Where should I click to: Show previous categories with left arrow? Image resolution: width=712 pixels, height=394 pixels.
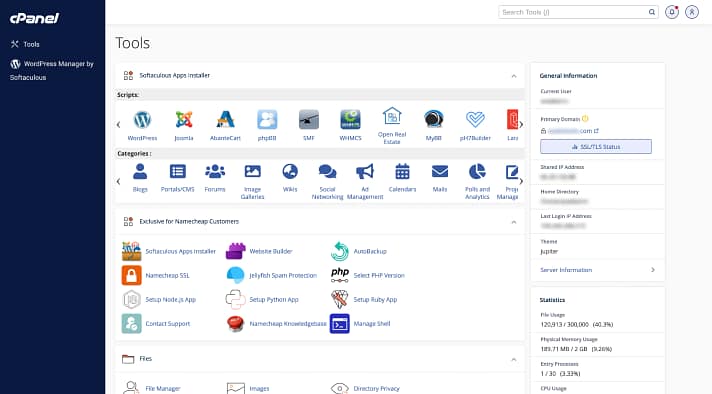[119, 182]
